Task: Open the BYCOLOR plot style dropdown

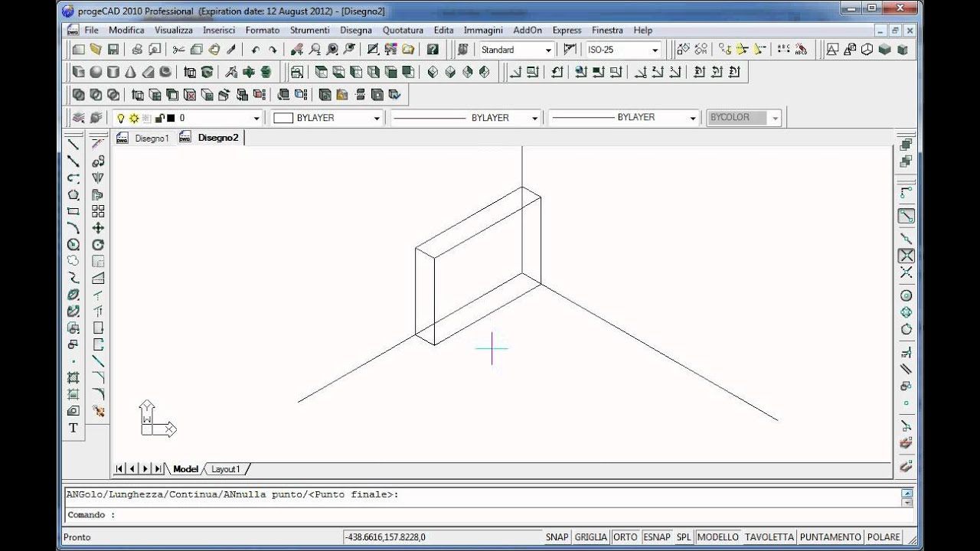Action: [775, 119]
